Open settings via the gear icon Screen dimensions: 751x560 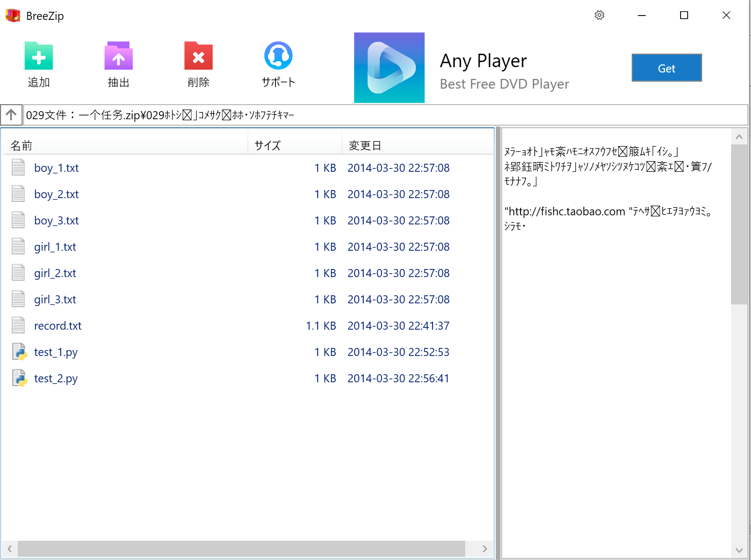click(600, 16)
